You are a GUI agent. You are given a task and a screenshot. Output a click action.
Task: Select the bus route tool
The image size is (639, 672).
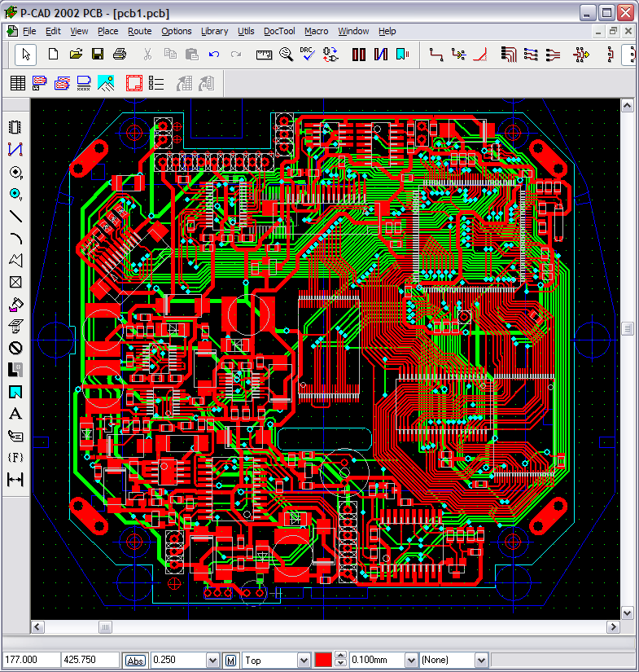pos(509,55)
